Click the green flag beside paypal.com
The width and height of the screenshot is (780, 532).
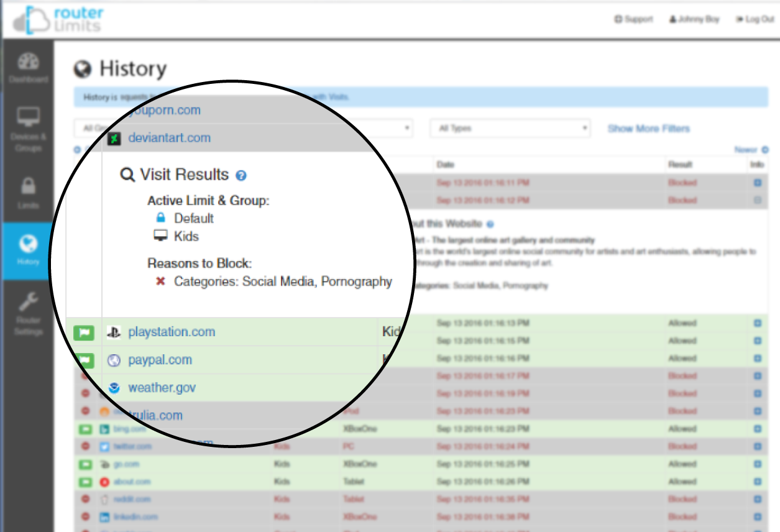point(85,360)
